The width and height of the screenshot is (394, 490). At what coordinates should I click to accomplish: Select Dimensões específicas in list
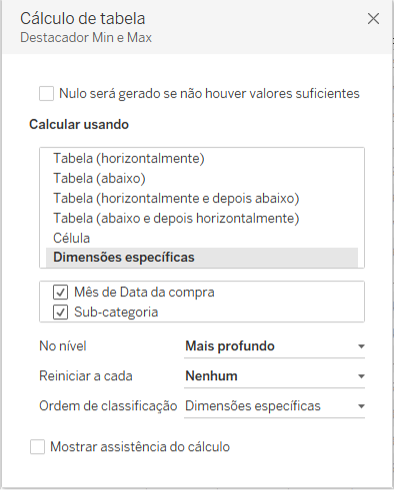click(x=202, y=257)
